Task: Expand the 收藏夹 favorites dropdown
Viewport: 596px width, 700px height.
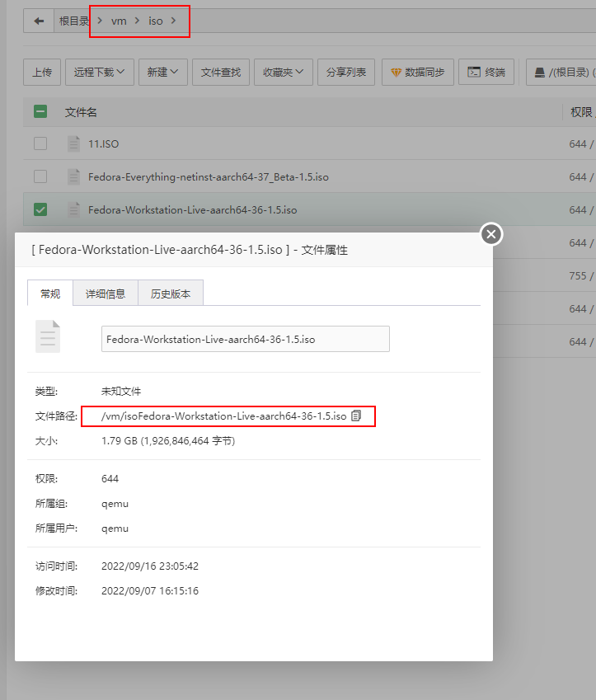Action: pos(283,73)
